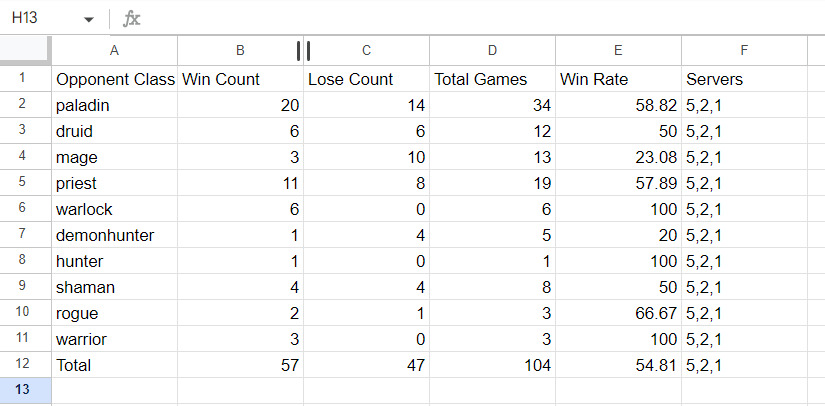Select column C header
Screen dimensions: 825x406
[367, 50]
